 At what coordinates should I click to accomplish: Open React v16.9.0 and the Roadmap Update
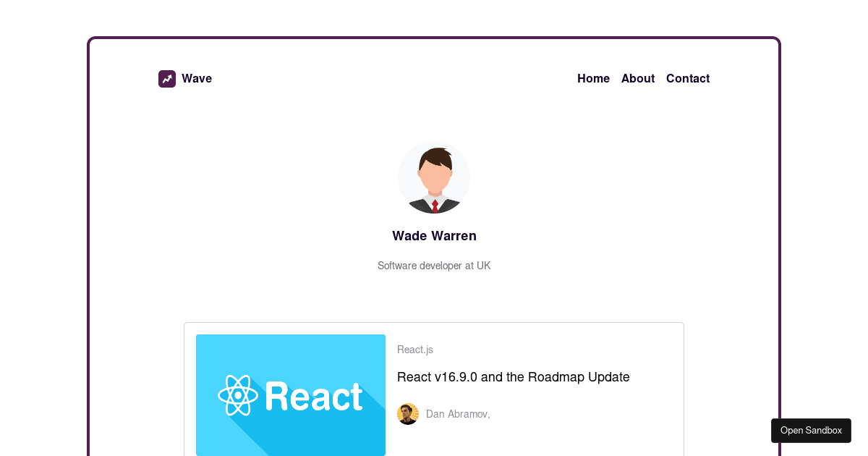tap(514, 377)
